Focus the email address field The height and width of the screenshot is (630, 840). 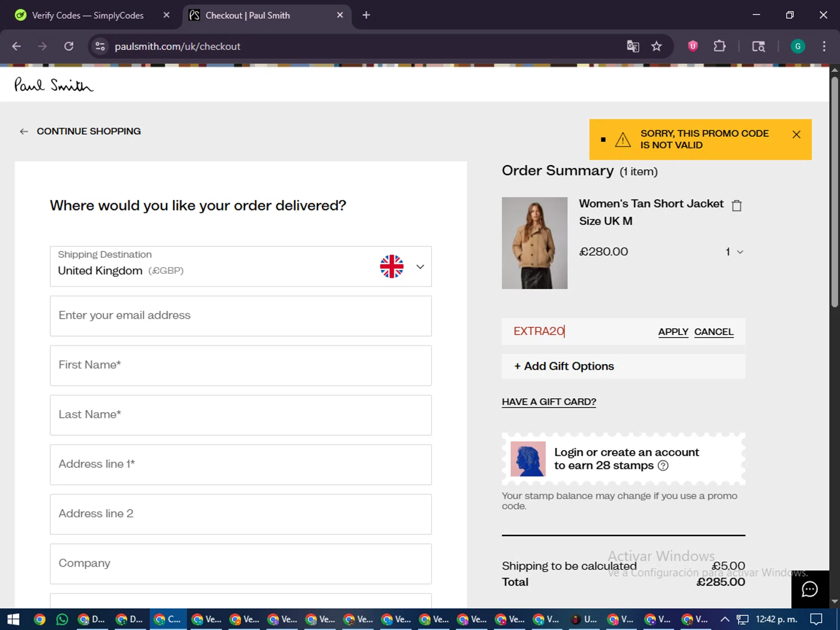coord(241,316)
